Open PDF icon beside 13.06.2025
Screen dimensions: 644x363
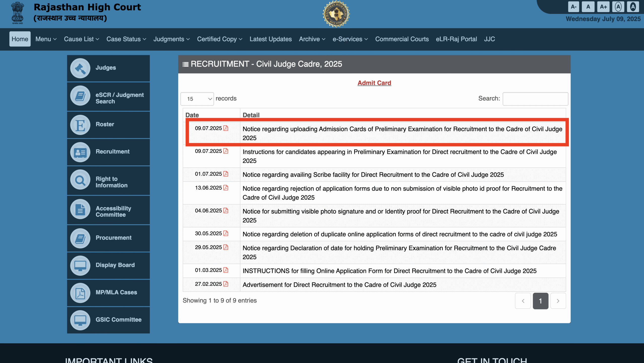point(226,188)
